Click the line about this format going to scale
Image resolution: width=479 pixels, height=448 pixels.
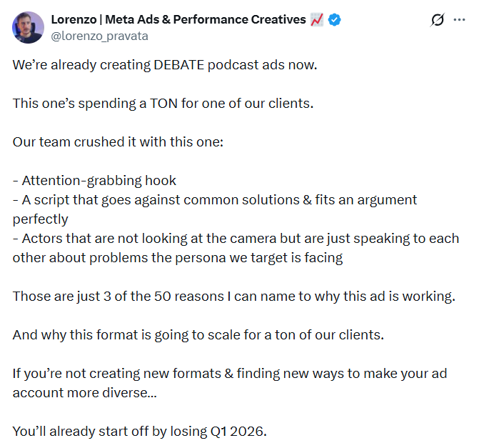tap(198, 334)
